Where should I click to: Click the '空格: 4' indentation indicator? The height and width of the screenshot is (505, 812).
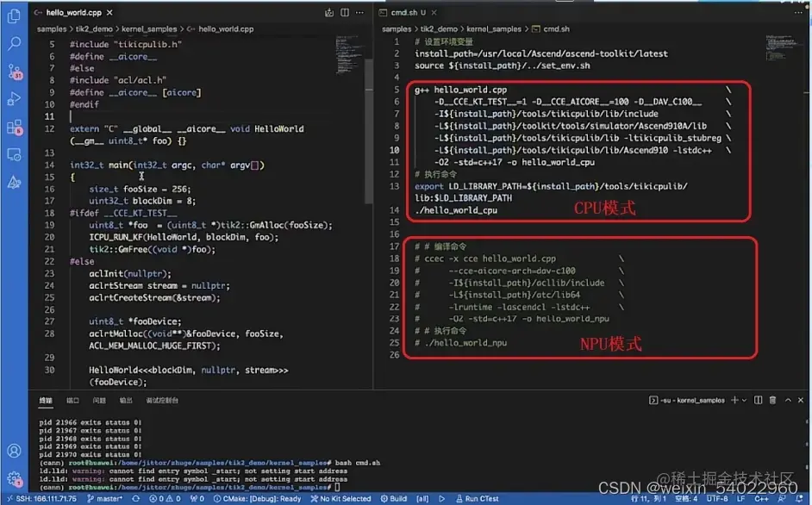click(686, 499)
